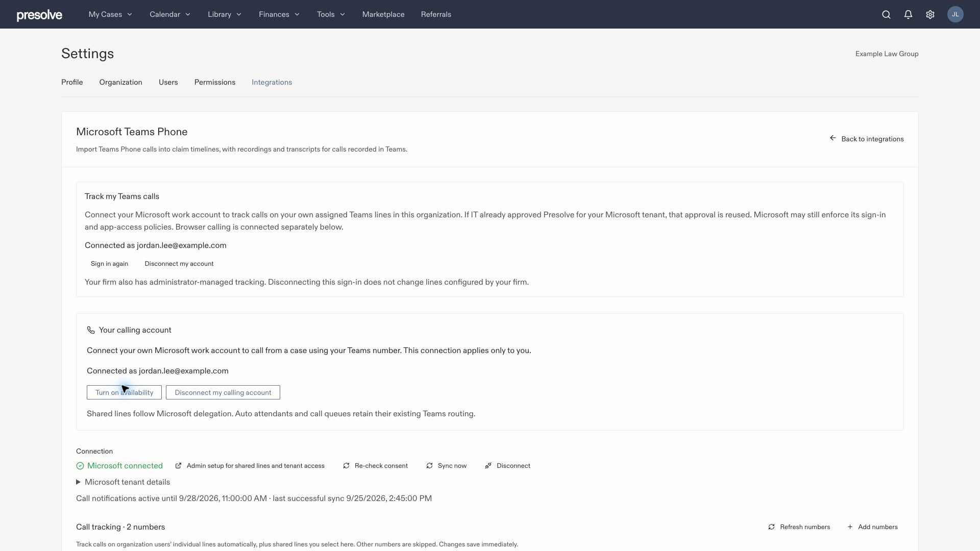
Task: Click the Call notifications active until status line
Action: tap(254, 498)
